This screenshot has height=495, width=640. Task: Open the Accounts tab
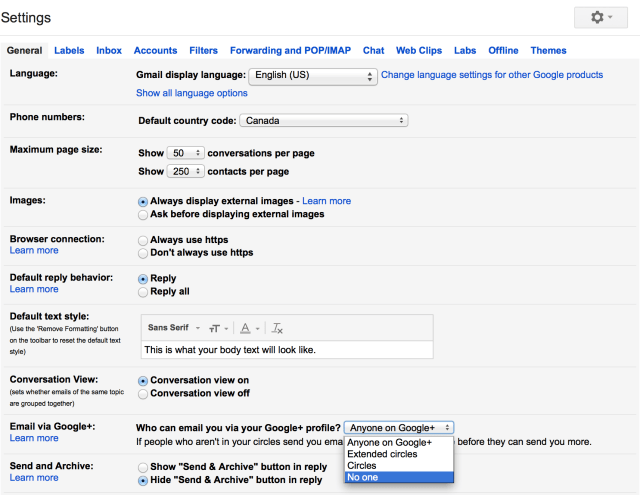point(156,51)
